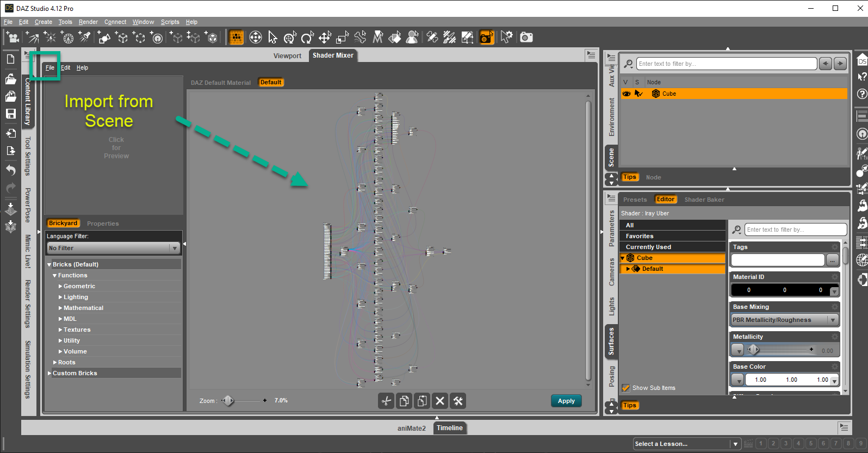
Task: Expand Geometric bricks category
Action: pyautogui.click(x=60, y=286)
